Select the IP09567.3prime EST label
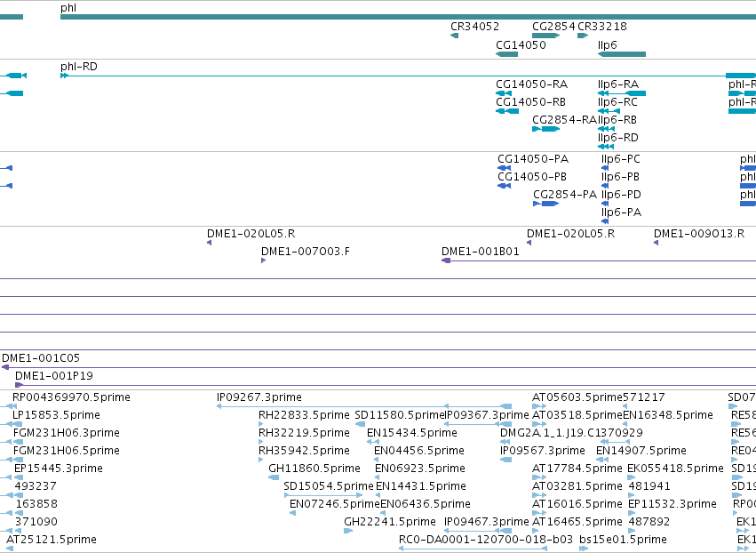756x553 pixels. [543, 451]
